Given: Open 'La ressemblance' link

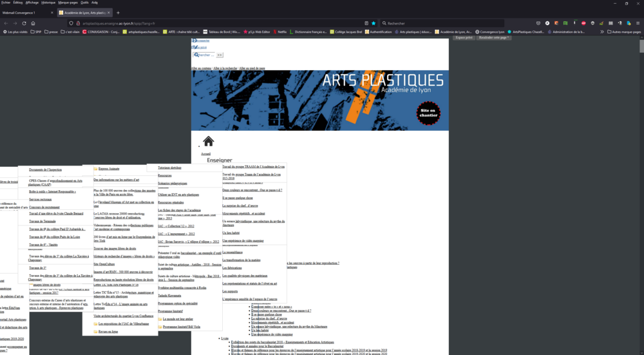Looking at the screenshot, I should pos(232,253).
